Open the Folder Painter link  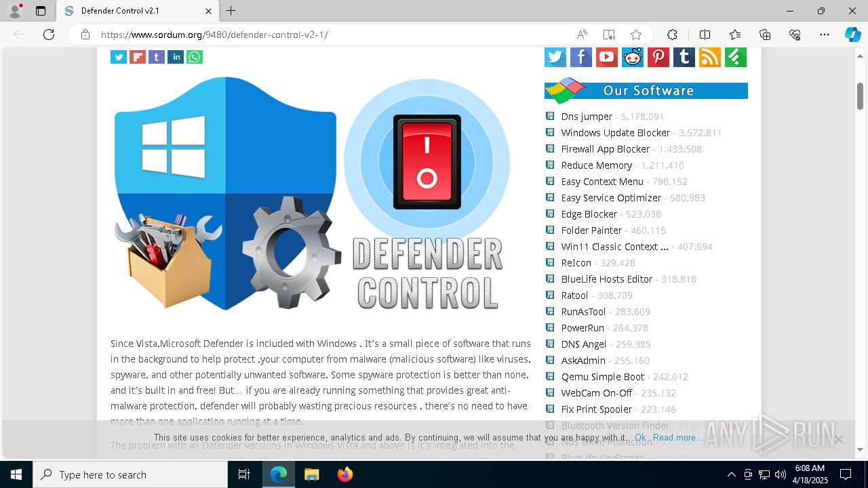point(591,230)
